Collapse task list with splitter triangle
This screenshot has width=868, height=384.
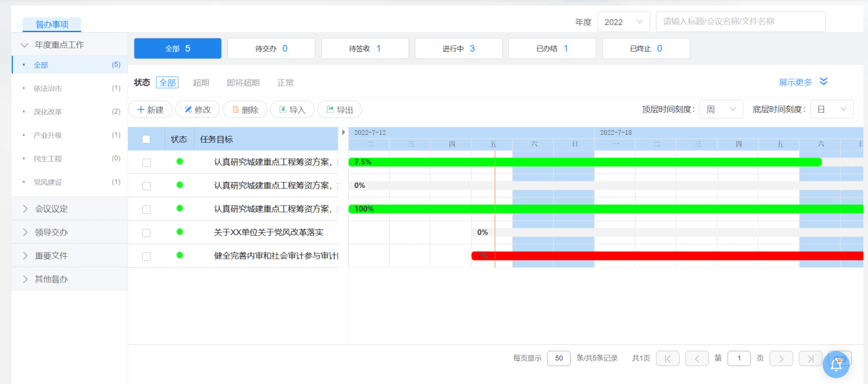(343, 132)
